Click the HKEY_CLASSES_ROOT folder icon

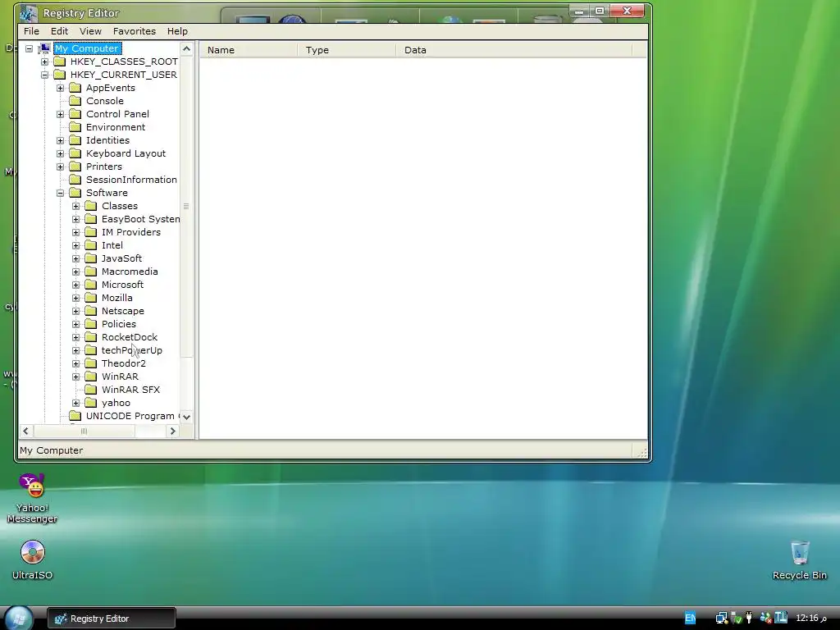(60, 62)
